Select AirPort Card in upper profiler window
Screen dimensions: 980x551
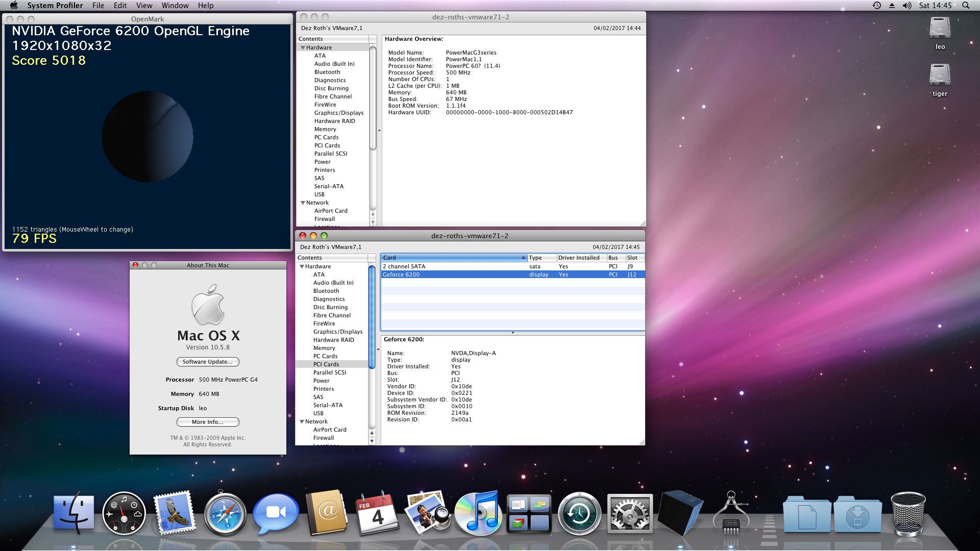331,211
